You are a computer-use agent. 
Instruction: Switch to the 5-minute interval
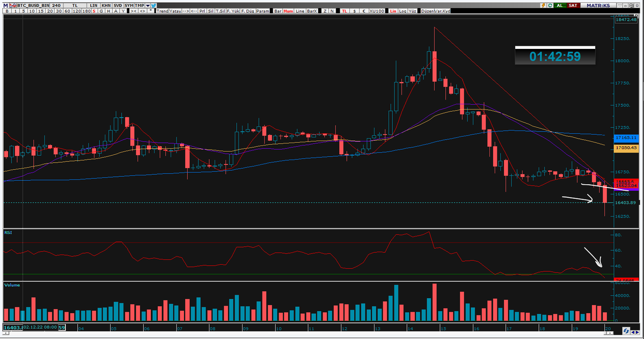point(24,11)
